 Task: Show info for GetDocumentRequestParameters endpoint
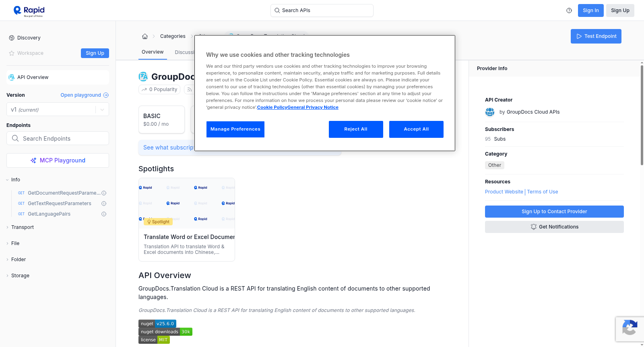(x=104, y=193)
